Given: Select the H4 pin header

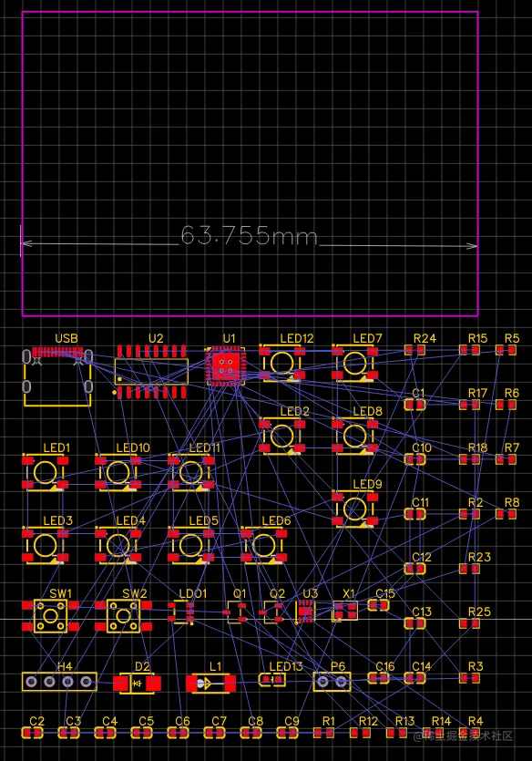Looking at the screenshot, I should [x=59, y=682].
